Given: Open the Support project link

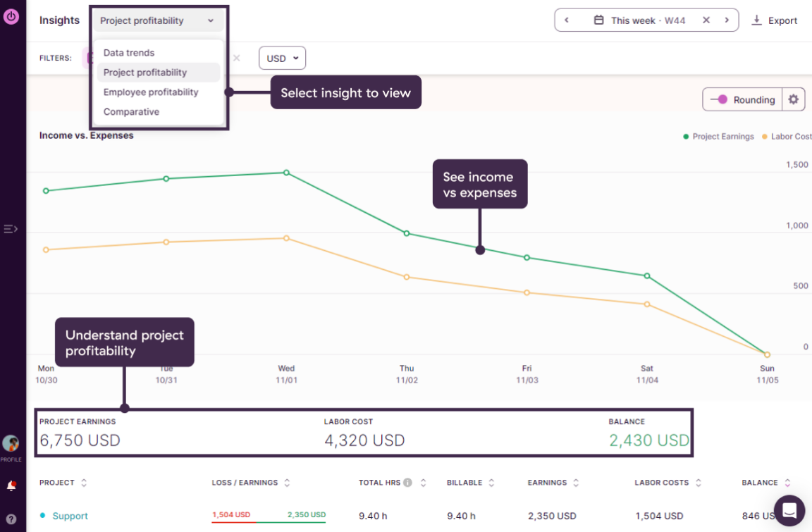Looking at the screenshot, I should click(68, 516).
